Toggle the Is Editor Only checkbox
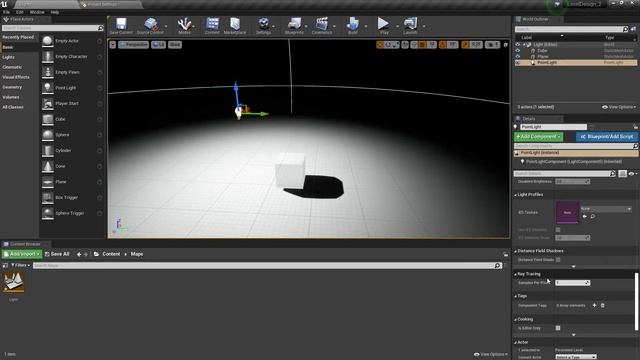The width and height of the screenshot is (640, 360). [x=558, y=328]
